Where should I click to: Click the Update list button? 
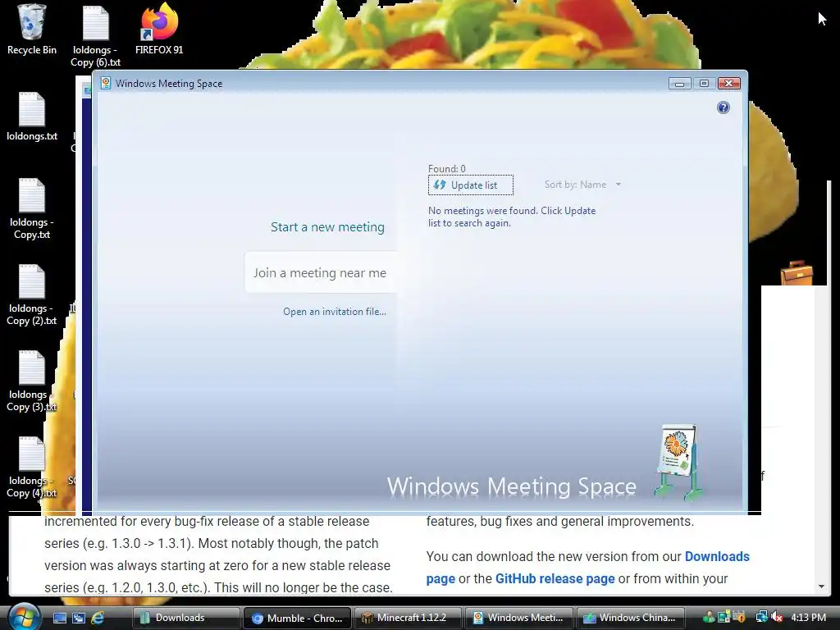(470, 185)
